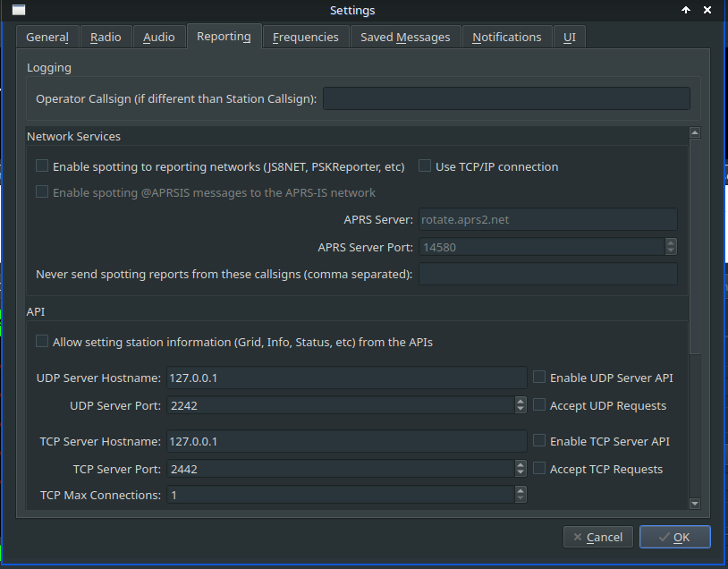Enable spotting to reporting networks checkbox
This screenshot has width=728, height=569.
point(42,166)
